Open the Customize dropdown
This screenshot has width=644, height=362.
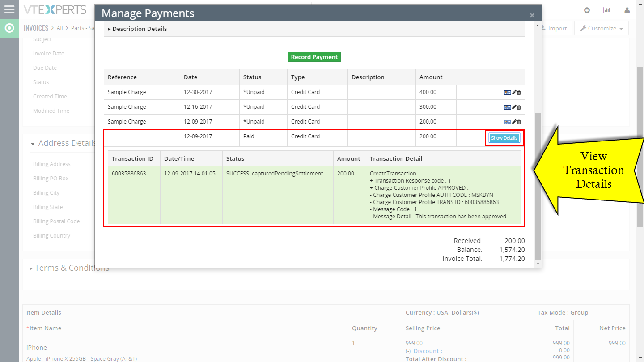[601, 28]
